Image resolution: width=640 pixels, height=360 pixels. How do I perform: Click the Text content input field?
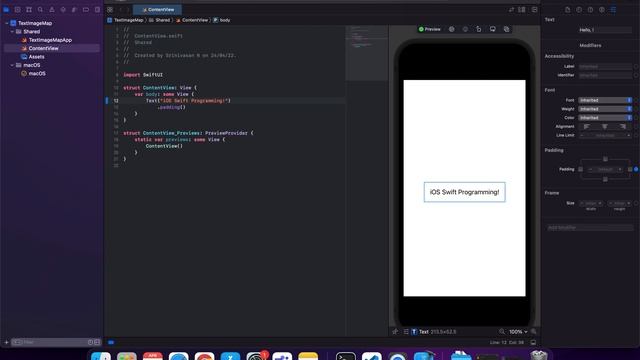605,30
